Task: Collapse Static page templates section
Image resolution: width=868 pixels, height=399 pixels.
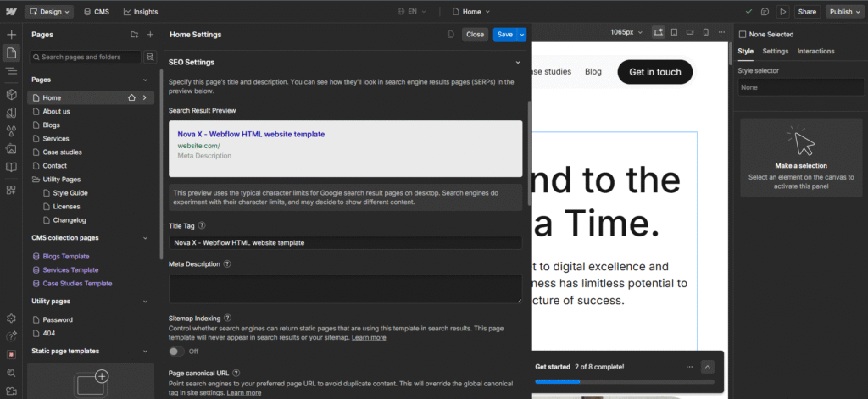Action: coord(146,352)
